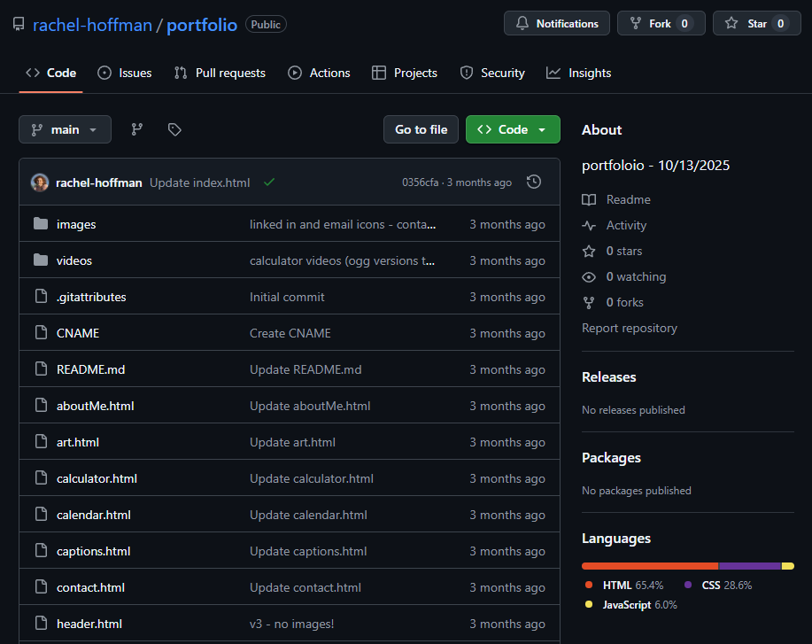Open the branches overview icon
The width and height of the screenshot is (812, 644).
[x=137, y=129]
